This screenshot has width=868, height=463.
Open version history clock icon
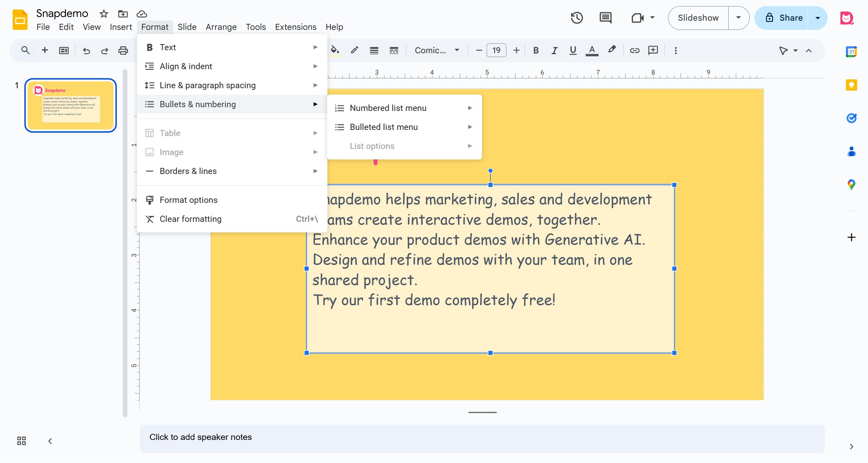577,18
